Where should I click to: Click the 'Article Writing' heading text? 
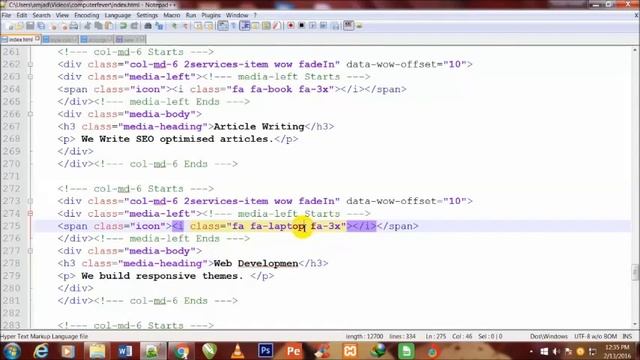point(259,127)
